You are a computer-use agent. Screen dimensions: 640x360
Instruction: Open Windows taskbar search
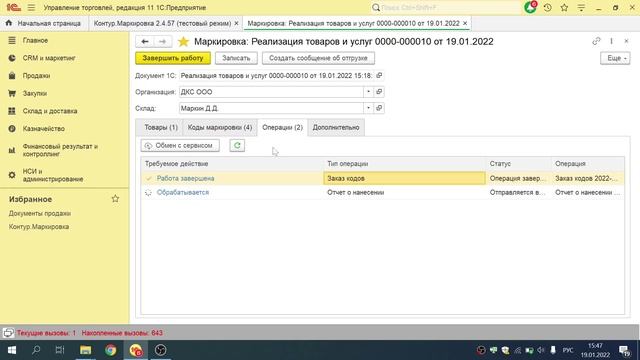pos(36,350)
